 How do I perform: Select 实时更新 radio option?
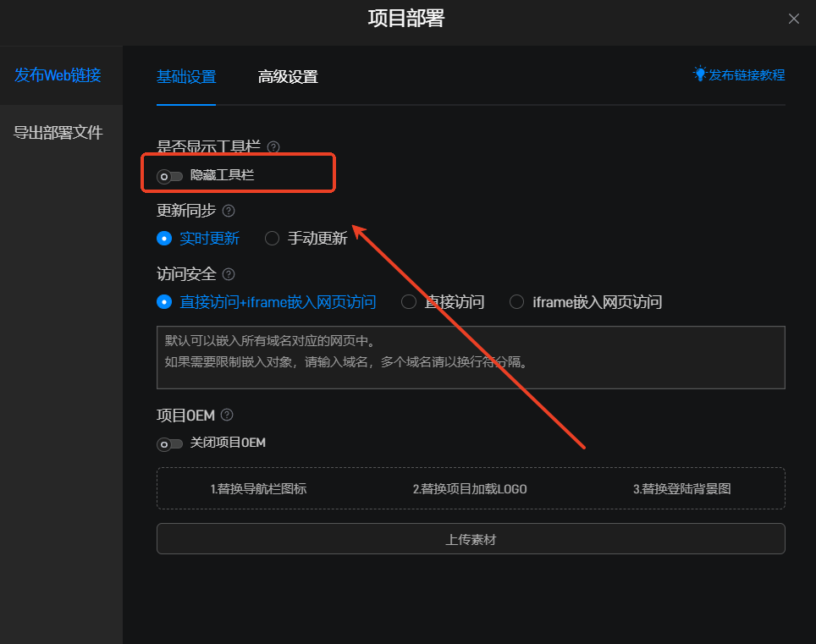pos(164,239)
